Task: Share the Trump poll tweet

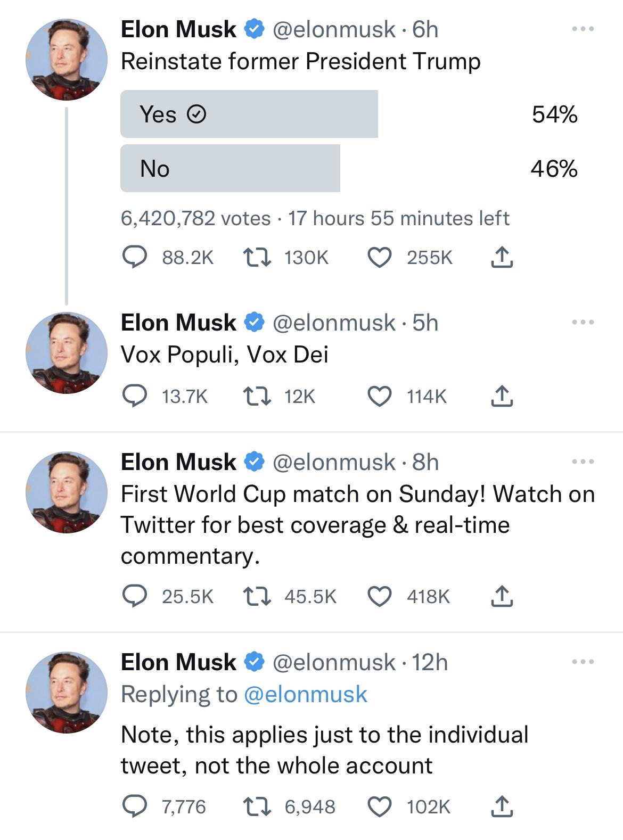Action: click(501, 258)
